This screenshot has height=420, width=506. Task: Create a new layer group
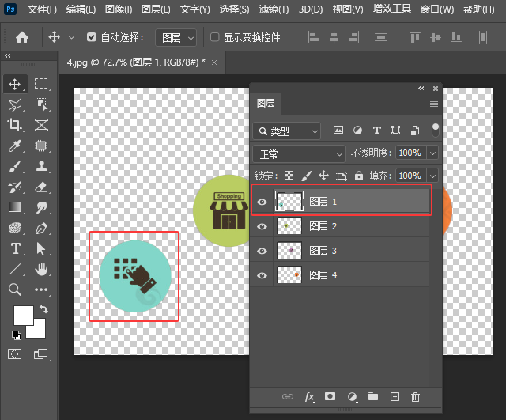click(373, 396)
